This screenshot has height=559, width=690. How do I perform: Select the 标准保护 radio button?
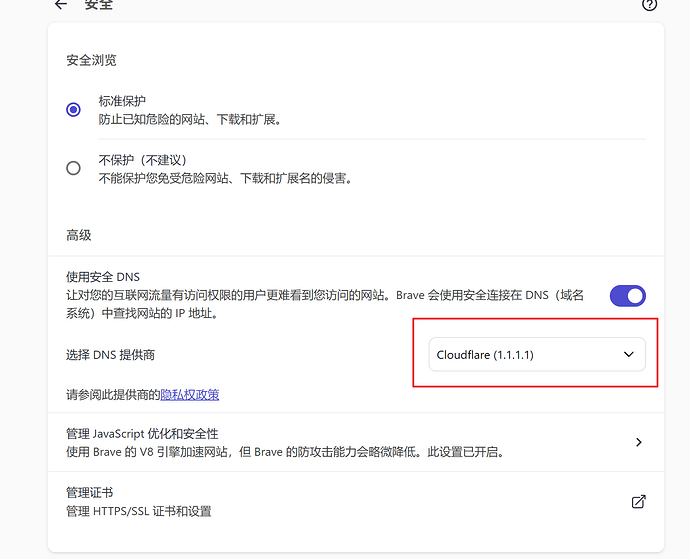point(73,109)
